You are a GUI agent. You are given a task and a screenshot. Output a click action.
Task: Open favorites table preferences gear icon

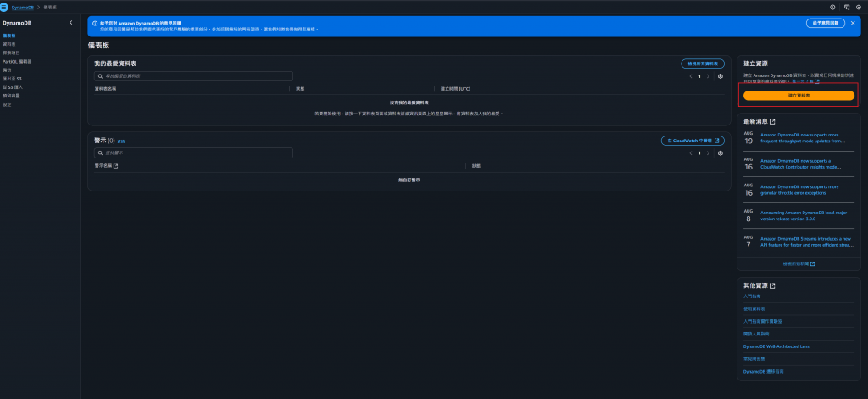click(x=721, y=76)
